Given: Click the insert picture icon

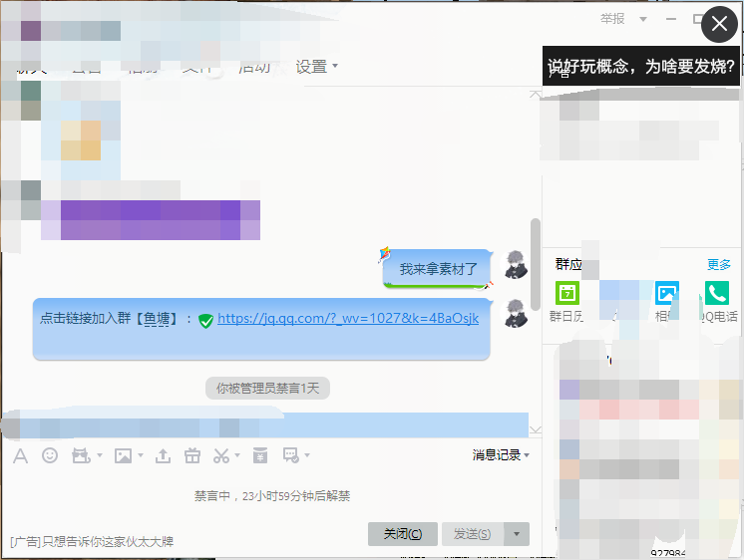Looking at the screenshot, I should [x=123, y=455].
